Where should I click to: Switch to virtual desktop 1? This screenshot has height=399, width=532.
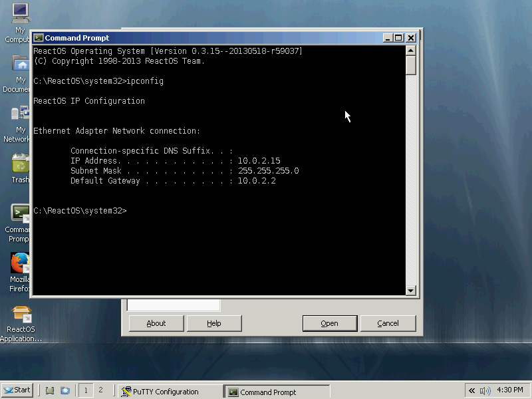tap(85, 390)
